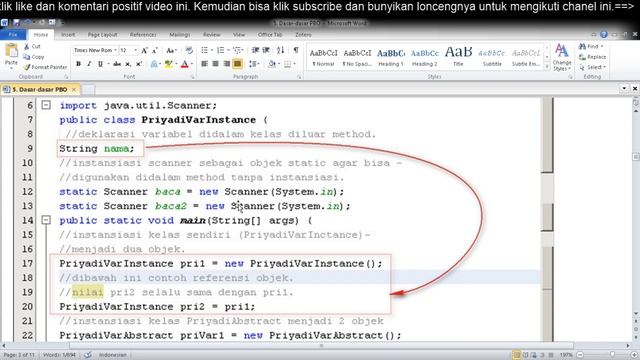Align text right

pos(227,64)
